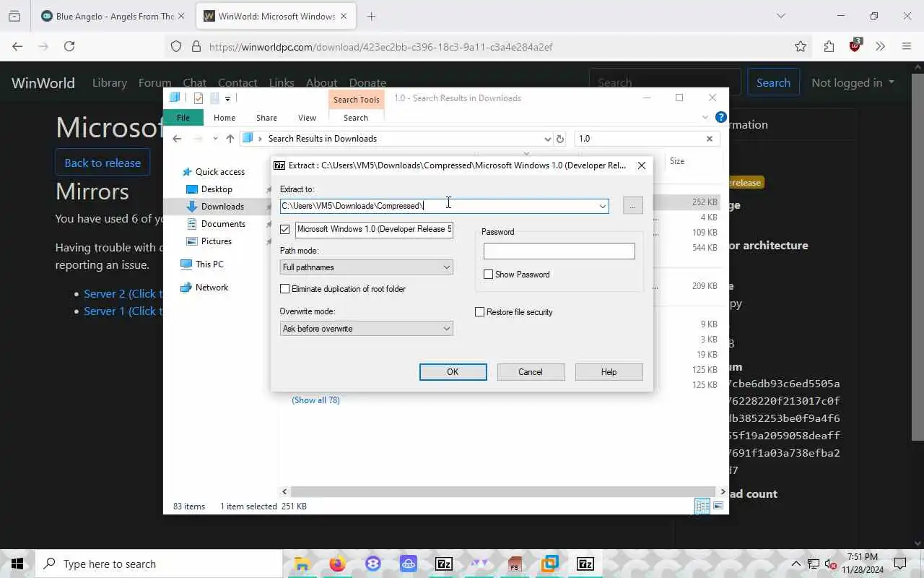924x578 pixels.
Task: Open the Firefox hamburger menu
Action: point(907,46)
